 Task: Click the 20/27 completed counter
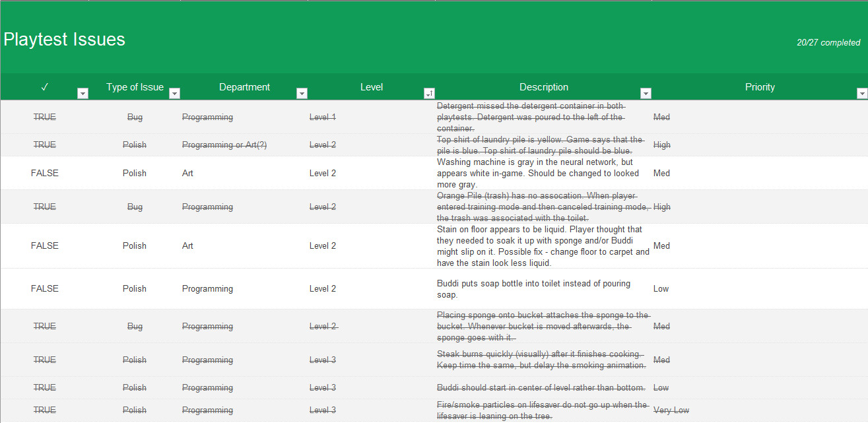click(828, 43)
